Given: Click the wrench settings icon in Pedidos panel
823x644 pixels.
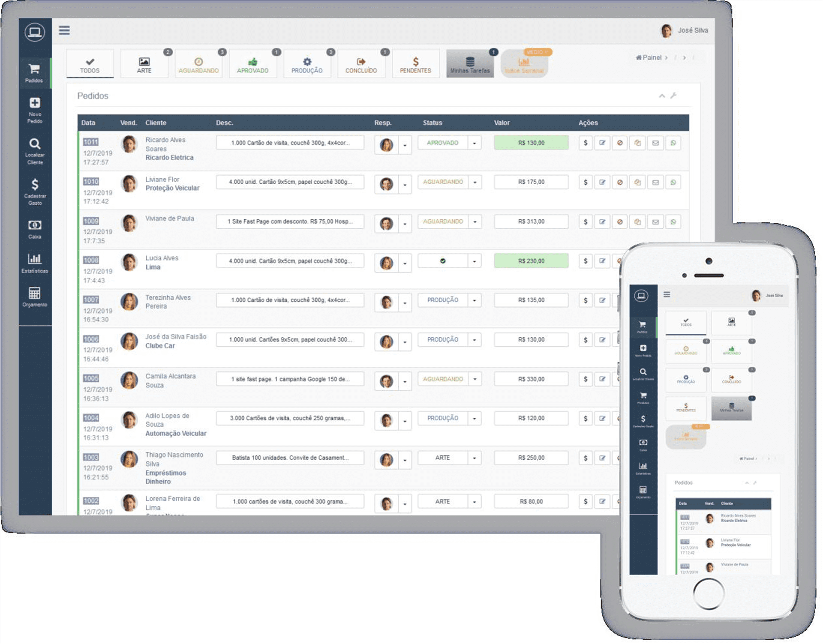Looking at the screenshot, I should [x=673, y=96].
